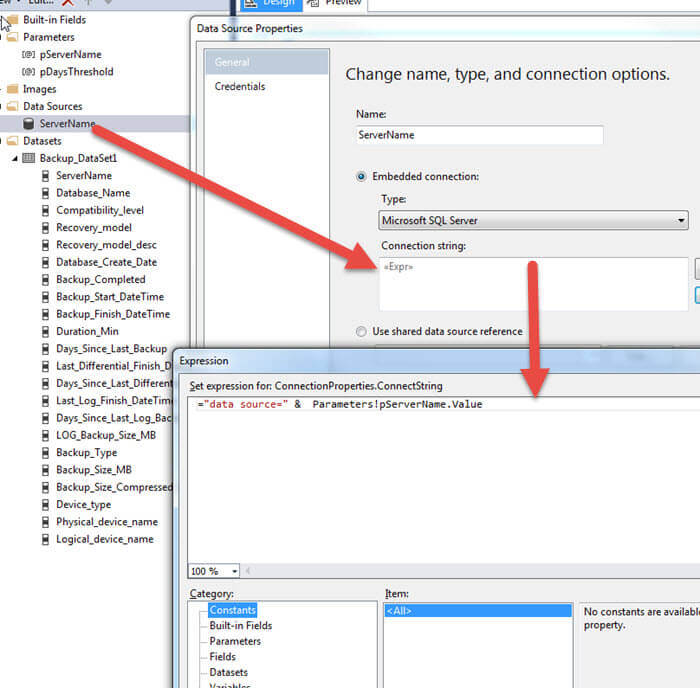Click the ServerName data source database icon
The height and width of the screenshot is (688, 700).
29,124
